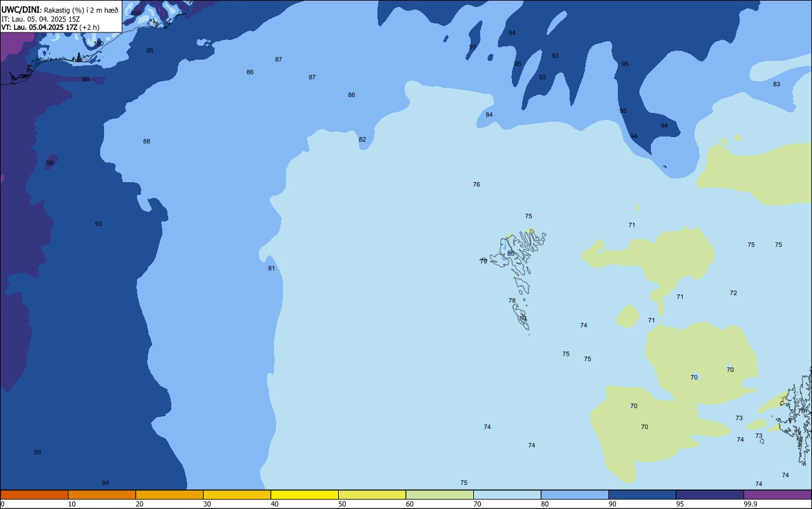The image size is (812, 509).
Task: Click the legend tick label '50'
Action: 343,504
